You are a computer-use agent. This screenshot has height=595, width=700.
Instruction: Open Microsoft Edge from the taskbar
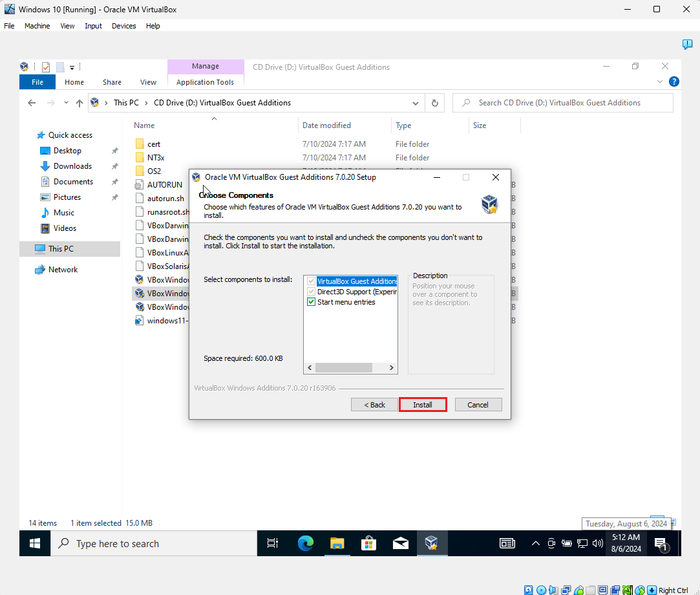[x=305, y=543]
